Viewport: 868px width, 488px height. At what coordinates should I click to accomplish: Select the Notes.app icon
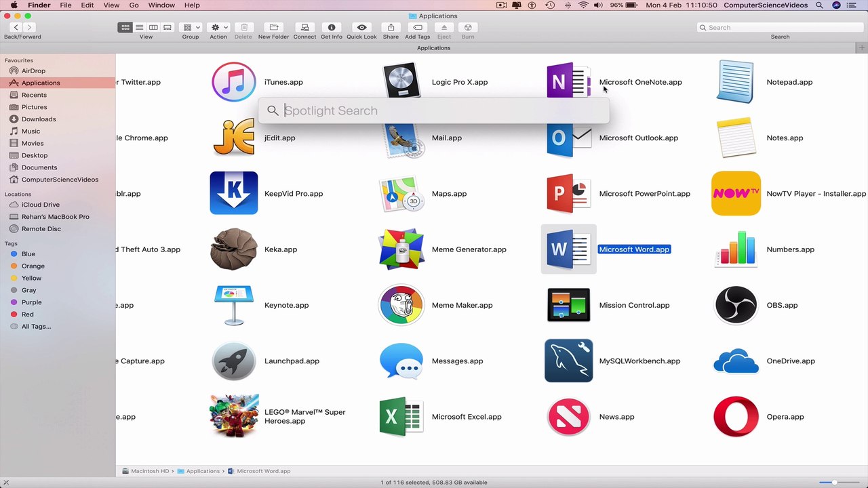point(736,138)
